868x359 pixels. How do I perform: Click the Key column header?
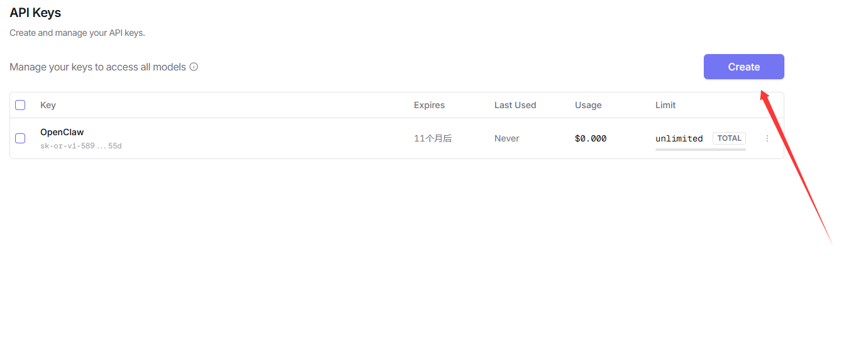click(x=48, y=105)
